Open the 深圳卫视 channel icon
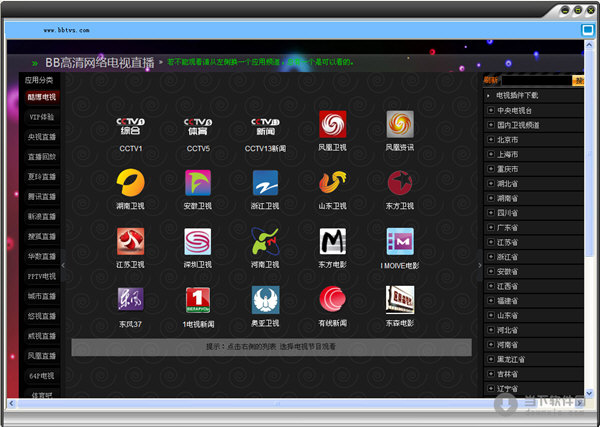600x427 pixels. tap(198, 241)
